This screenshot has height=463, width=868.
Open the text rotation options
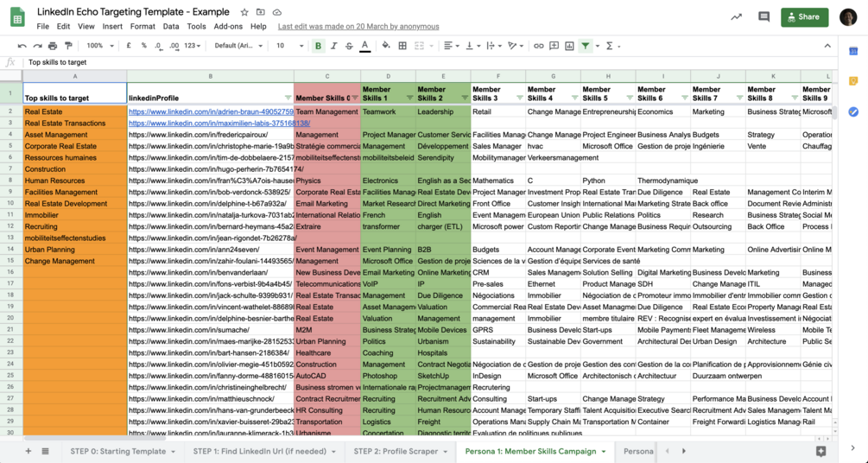click(x=516, y=46)
